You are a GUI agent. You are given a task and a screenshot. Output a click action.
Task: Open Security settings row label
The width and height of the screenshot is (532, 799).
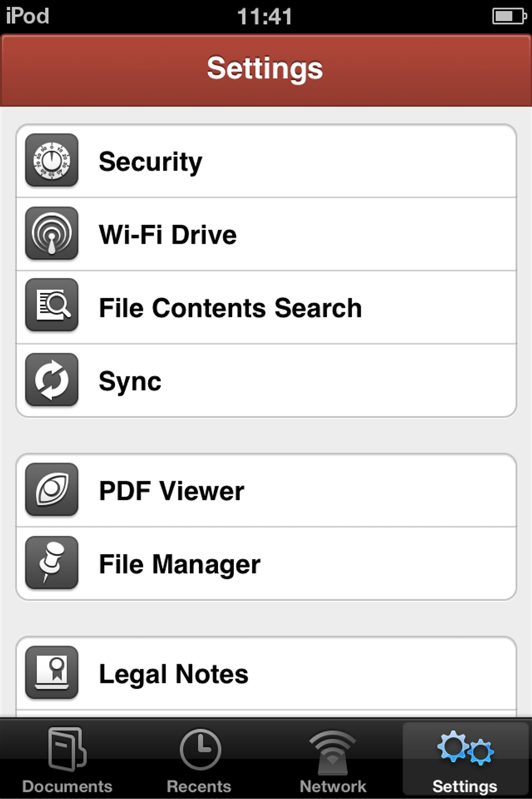tap(150, 162)
